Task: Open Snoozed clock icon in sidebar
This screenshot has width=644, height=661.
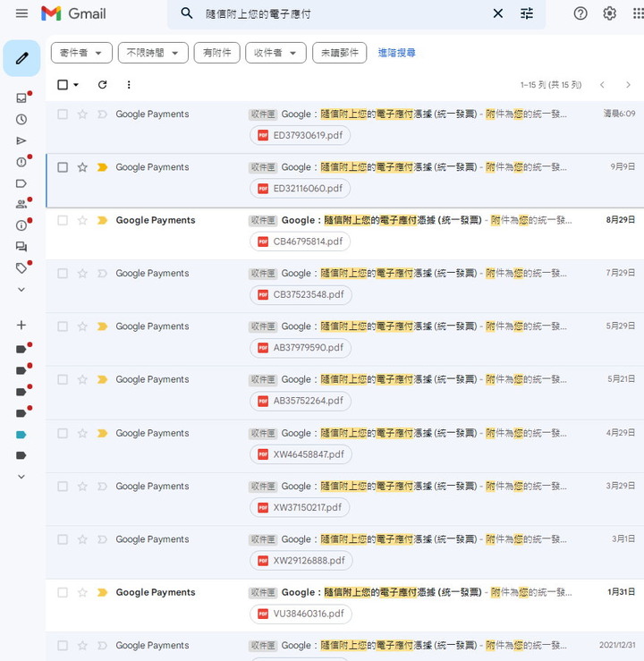Action: [x=21, y=119]
